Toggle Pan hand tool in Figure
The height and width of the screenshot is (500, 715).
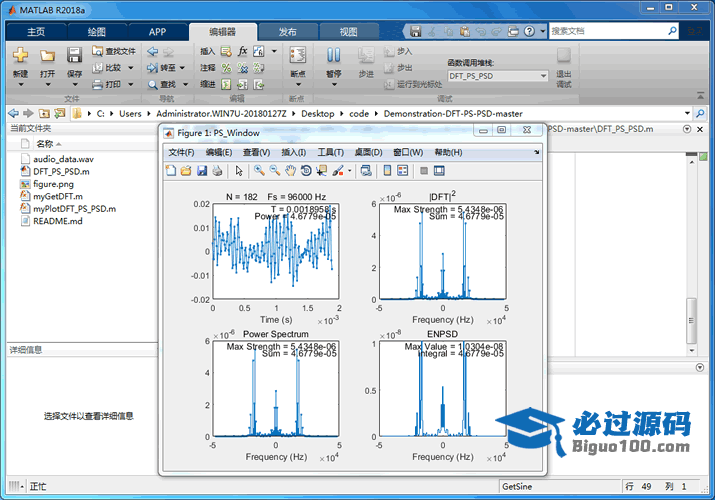(x=290, y=171)
